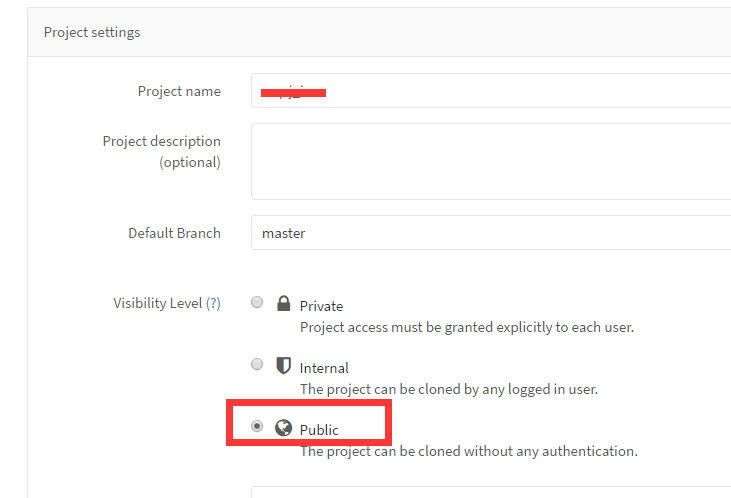Choose the Internal visibility radio button

[x=257, y=364]
